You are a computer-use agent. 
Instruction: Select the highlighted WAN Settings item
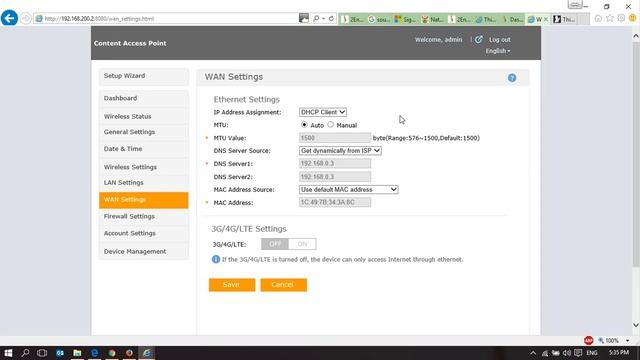tap(144, 200)
